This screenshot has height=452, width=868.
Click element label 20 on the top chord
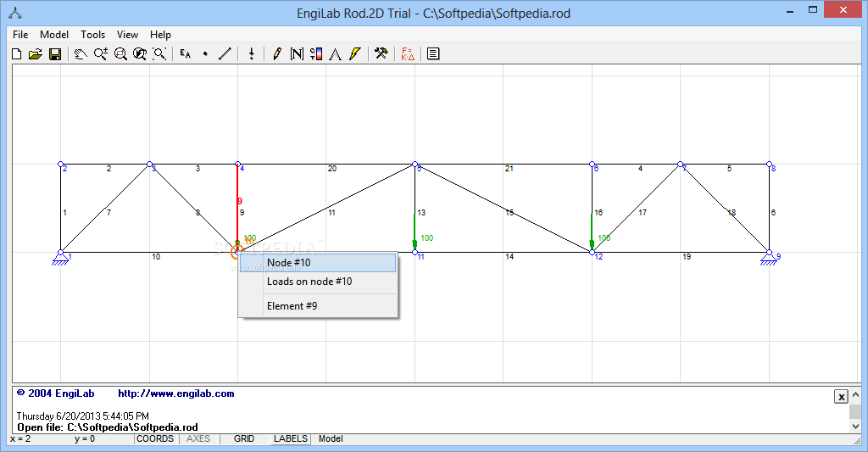[332, 169]
